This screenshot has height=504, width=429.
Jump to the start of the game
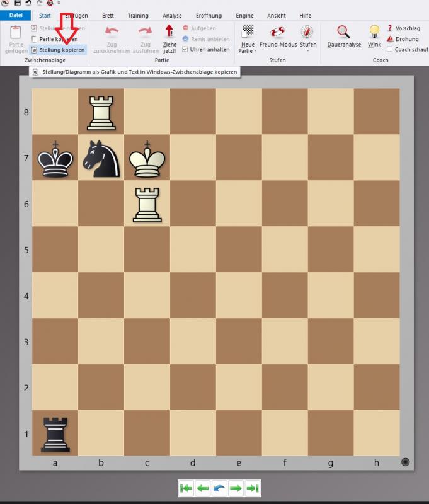pyautogui.click(x=186, y=488)
